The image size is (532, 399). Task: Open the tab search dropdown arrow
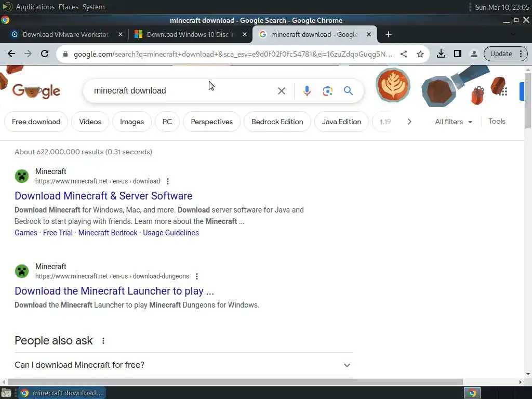click(513, 34)
